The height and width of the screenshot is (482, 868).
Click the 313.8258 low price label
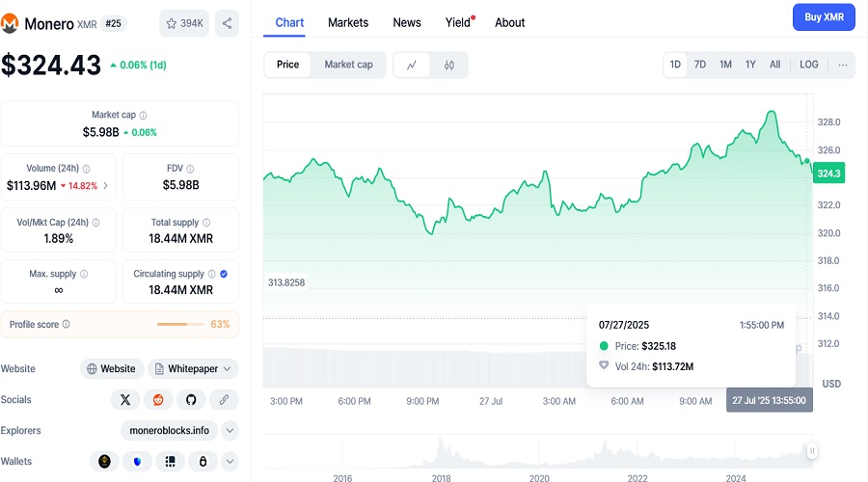tap(286, 282)
